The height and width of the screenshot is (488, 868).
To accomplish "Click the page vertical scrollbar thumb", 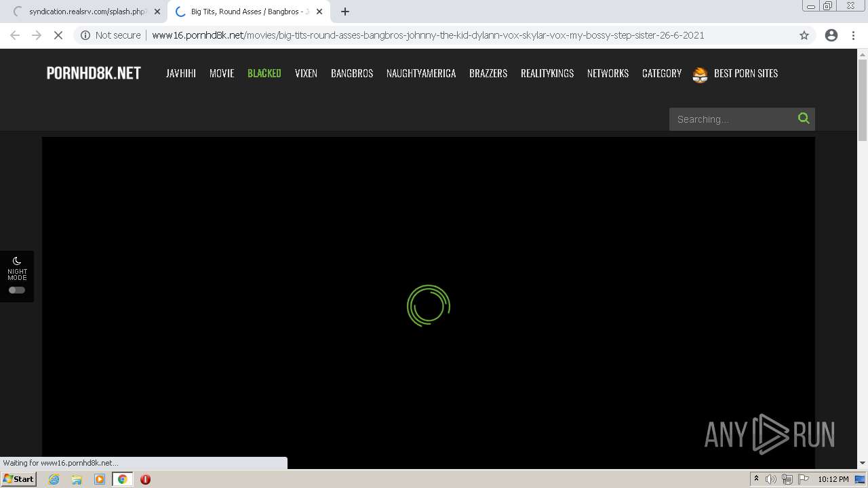I will [863, 100].
